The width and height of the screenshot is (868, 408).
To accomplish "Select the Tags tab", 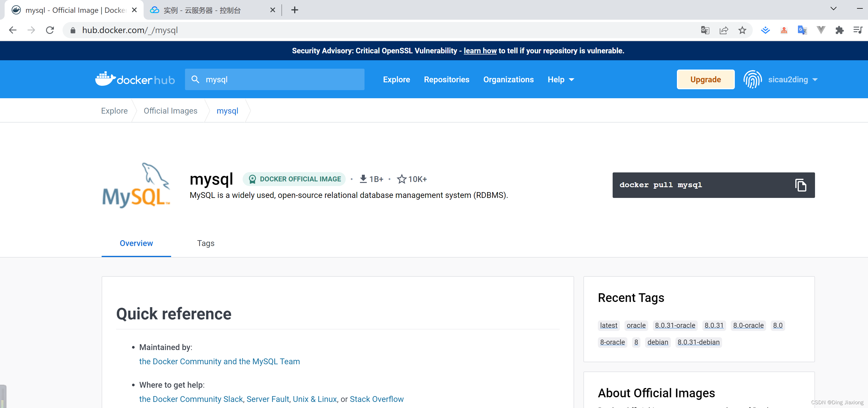I will [206, 243].
